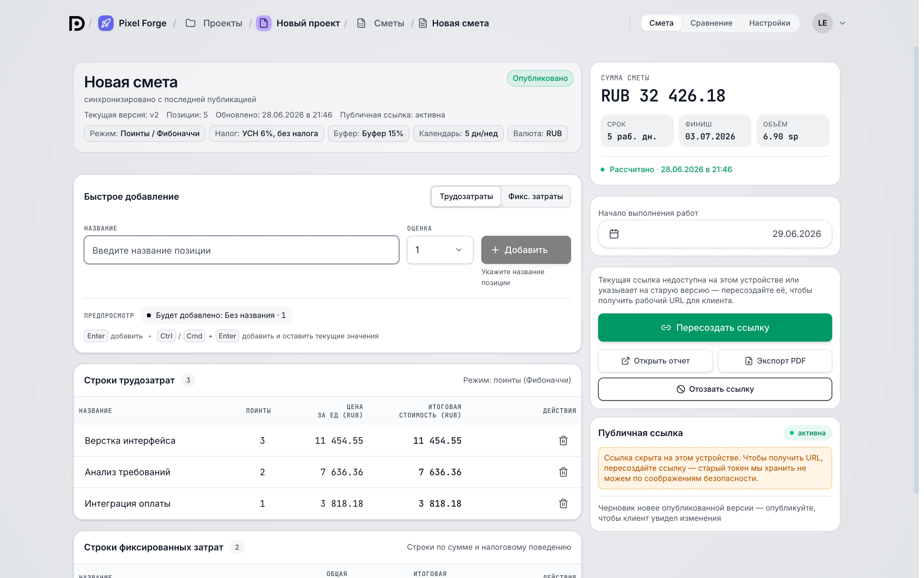
Task: Click the Рассчитано timestamp status
Action: pos(667,169)
